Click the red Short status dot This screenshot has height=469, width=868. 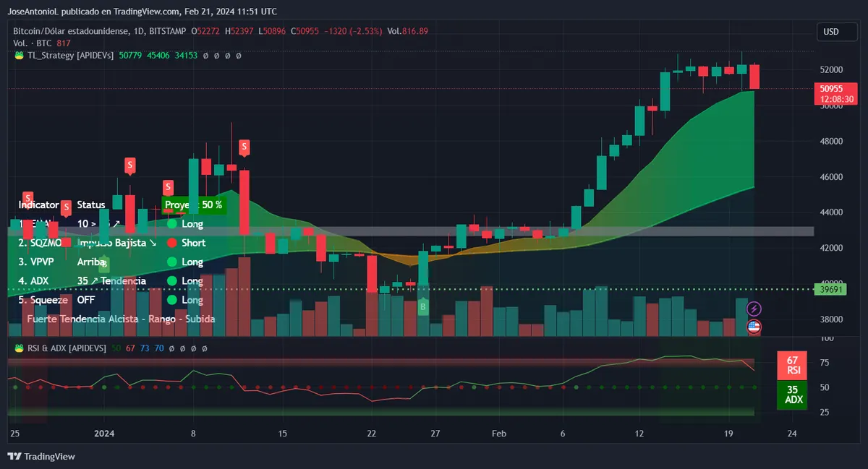pyautogui.click(x=172, y=244)
